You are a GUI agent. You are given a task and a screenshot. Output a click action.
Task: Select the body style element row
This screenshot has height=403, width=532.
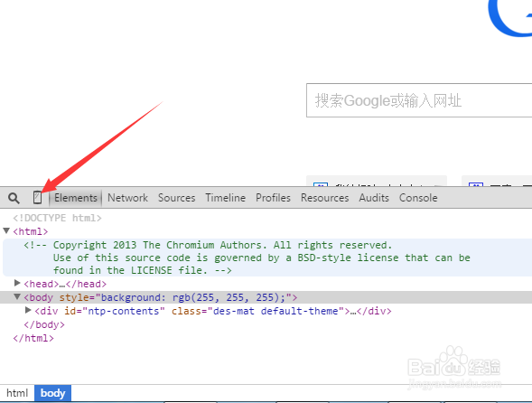(x=266, y=297)
